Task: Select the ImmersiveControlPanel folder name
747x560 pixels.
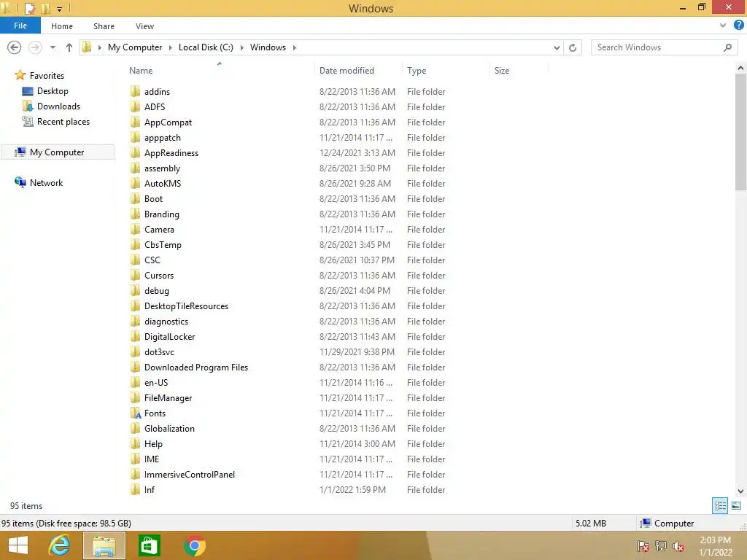Action: (190, 474)
